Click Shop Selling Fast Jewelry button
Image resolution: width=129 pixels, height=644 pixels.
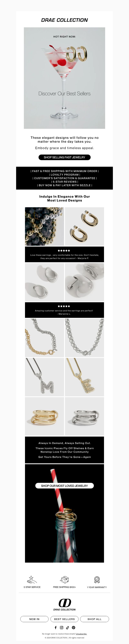point(64,157)
